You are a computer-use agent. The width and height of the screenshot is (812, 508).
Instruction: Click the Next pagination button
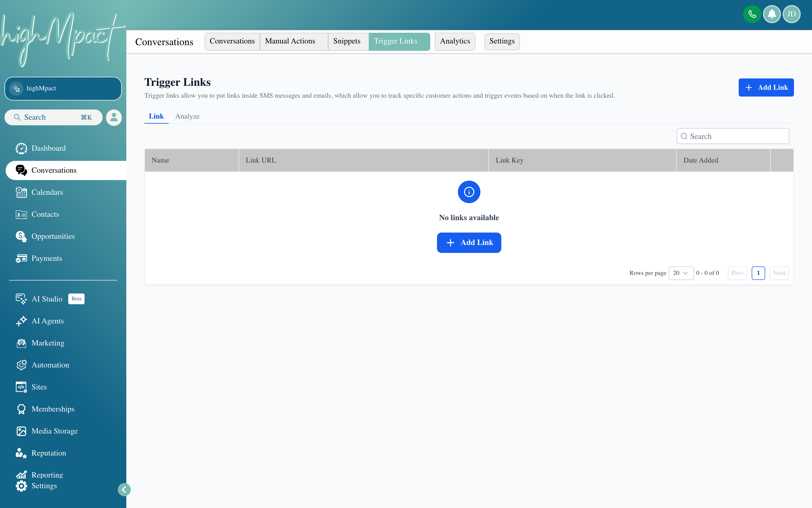[779, 273]
